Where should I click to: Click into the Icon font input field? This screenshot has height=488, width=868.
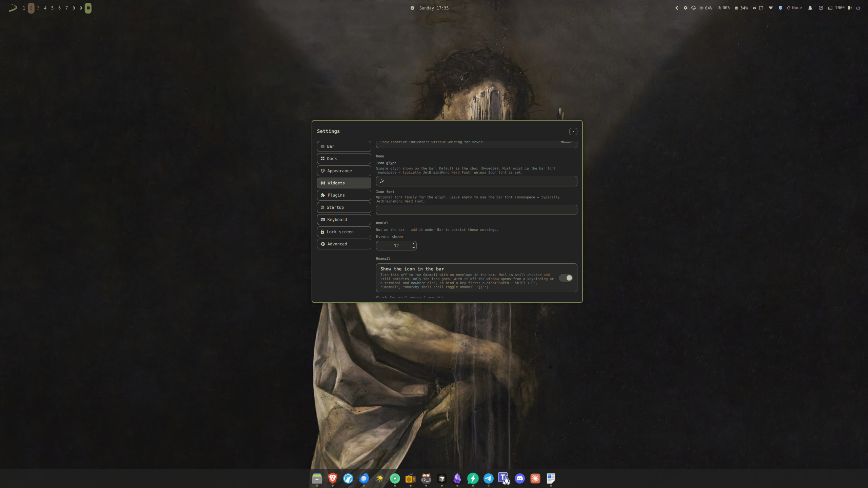coord(476,210)
